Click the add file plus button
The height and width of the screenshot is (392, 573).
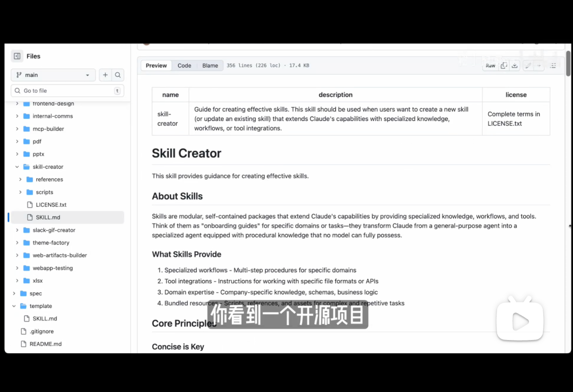(x=105, y=75)
